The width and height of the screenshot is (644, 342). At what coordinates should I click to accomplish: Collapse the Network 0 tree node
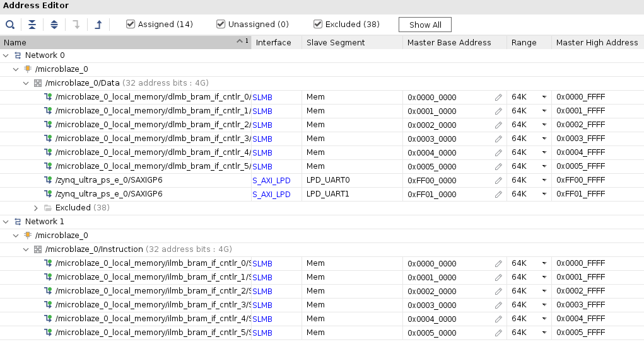click(6, 55)
